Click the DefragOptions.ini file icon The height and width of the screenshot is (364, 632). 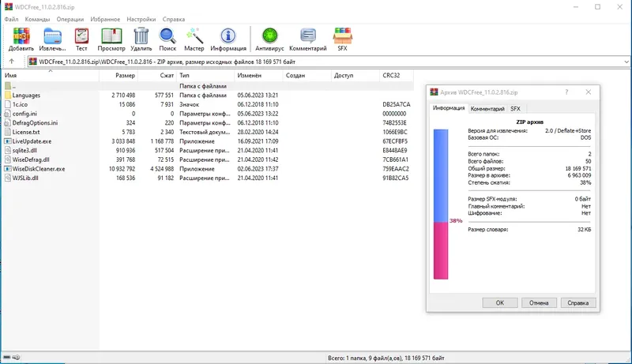click(x=8, y=123)
